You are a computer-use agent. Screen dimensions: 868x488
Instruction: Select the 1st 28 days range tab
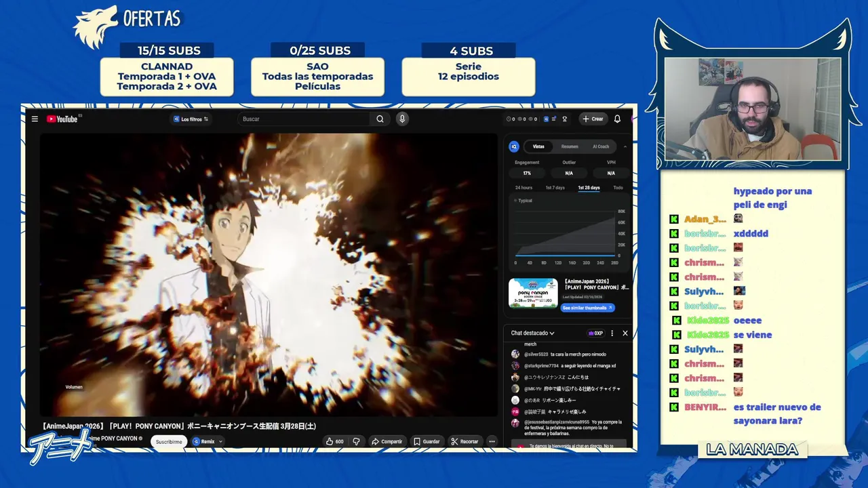pyautogui.click(x=589, y=188)
